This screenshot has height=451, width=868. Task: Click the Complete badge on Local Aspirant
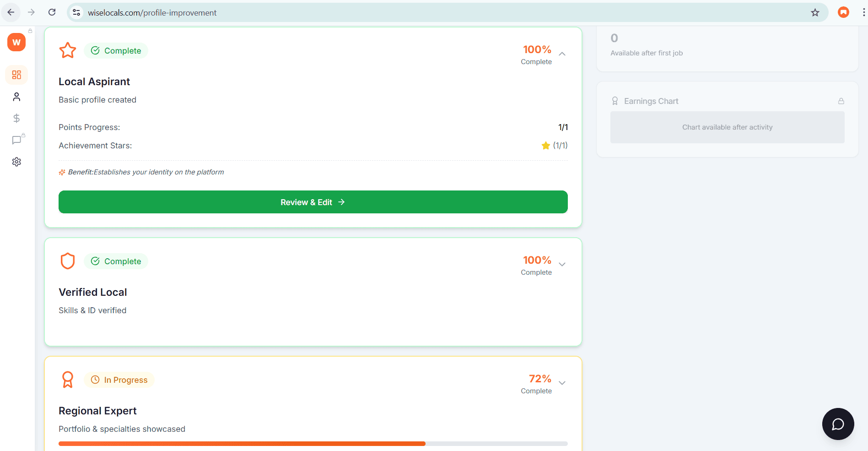(x=116, y=50)
